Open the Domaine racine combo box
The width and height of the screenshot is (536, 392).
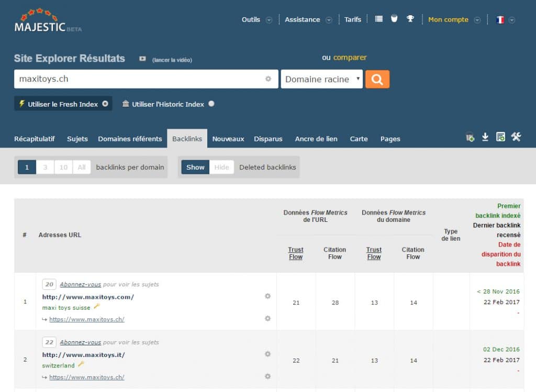click(322, 79)
